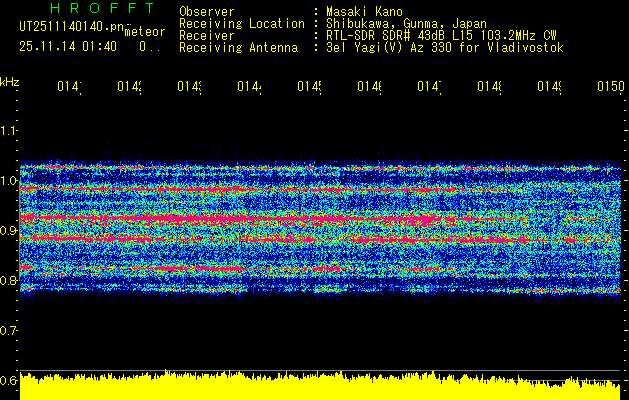Click the HROFFT title text
Image resolution: width=629 pixels, height=400 pixels.
102,8
